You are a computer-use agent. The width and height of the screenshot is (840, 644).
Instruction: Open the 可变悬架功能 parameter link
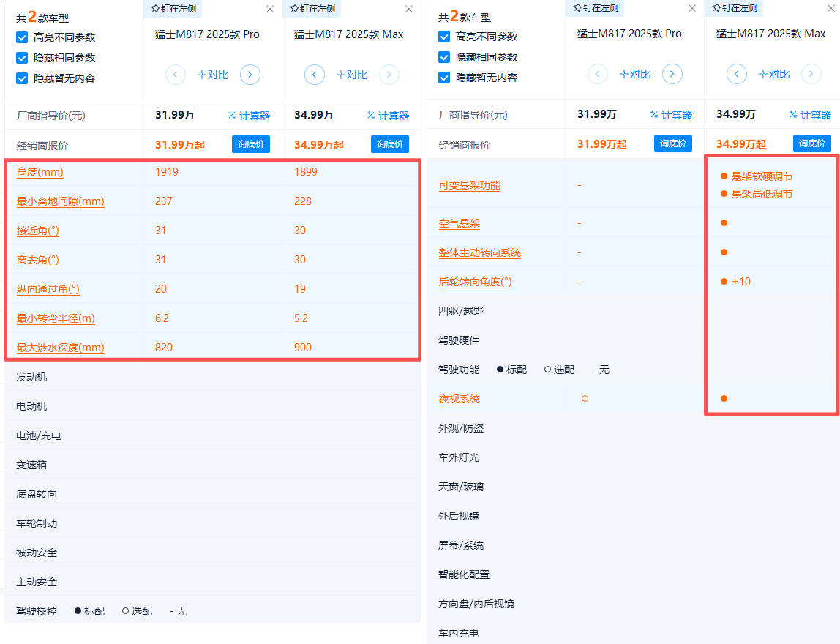coord(469,185)
